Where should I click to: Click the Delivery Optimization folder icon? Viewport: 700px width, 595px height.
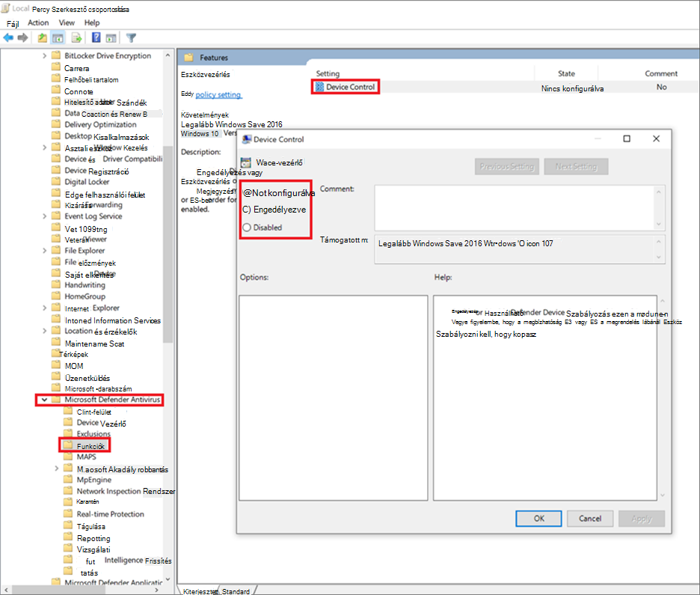coord(56,124)
